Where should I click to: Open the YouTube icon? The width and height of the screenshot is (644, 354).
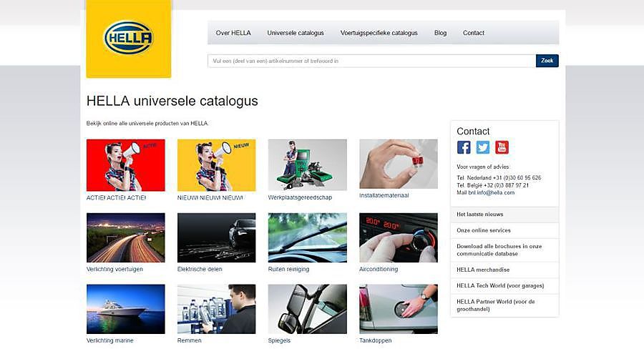(502, 147)
